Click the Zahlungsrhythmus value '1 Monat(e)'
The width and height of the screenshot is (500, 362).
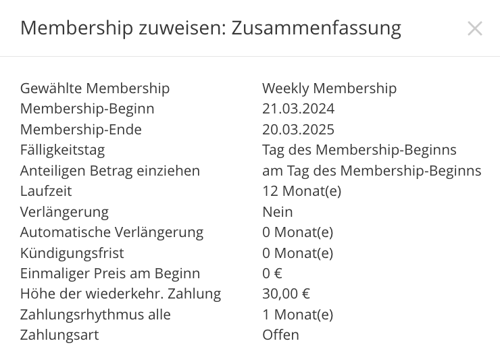[x=298, y=315]
